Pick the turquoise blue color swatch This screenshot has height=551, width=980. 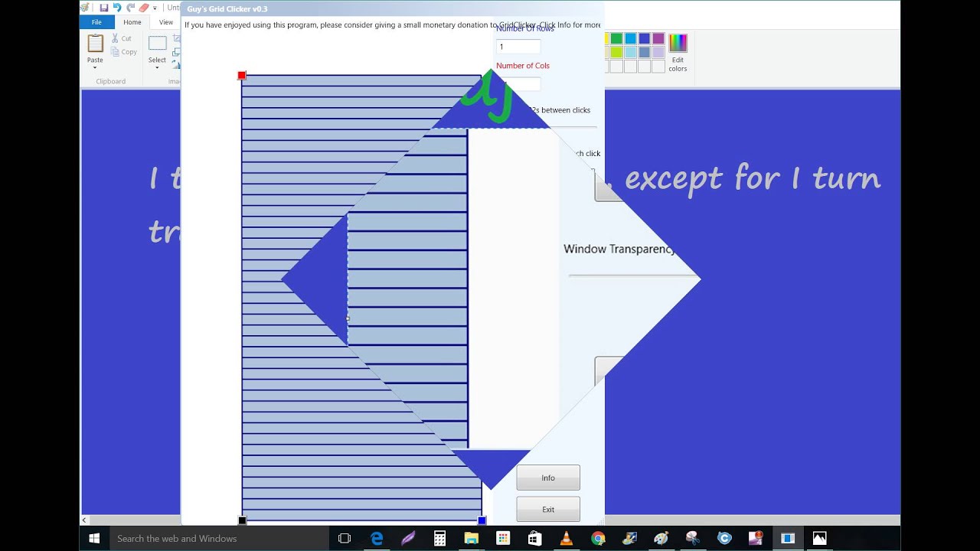click(630, 39)
